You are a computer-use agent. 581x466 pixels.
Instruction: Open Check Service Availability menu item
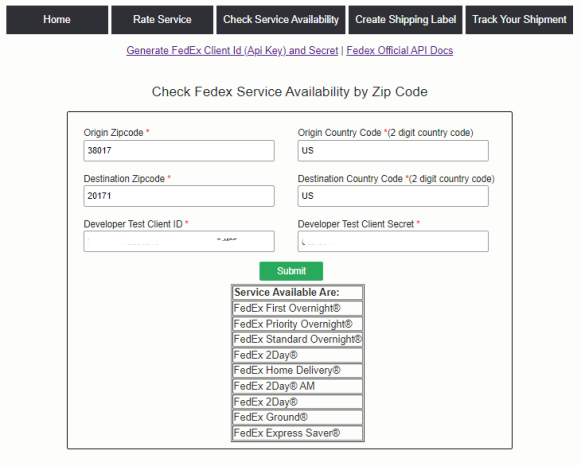(x=281, y=20)
